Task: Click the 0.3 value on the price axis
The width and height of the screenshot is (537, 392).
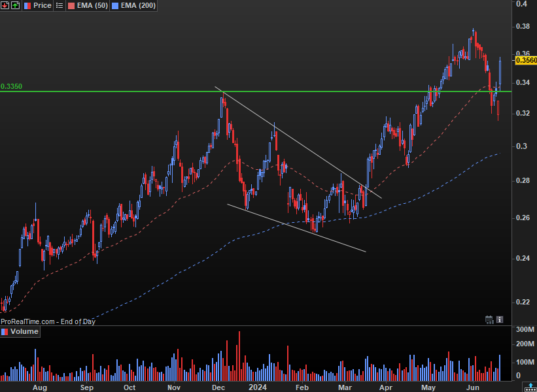Action: [x=521, y=146]
